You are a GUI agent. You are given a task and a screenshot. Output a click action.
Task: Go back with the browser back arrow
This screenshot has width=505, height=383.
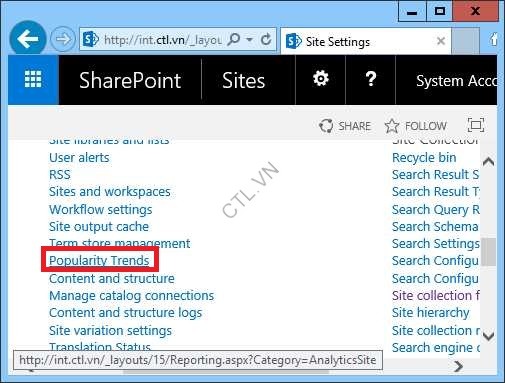pos(28,39)
